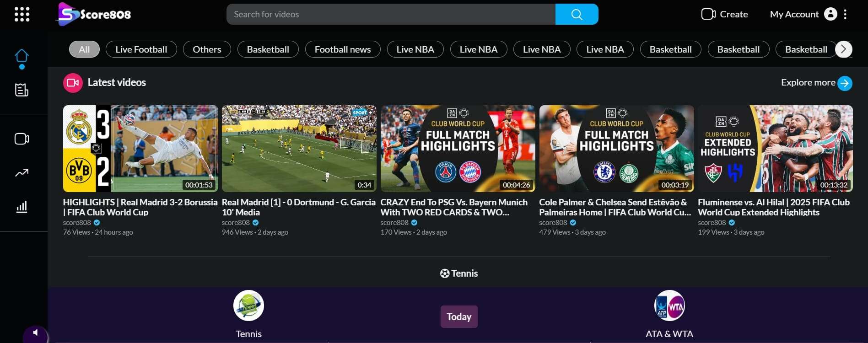868x343 pixels.
Task: Open My Account link
Action: coord(794,14)
